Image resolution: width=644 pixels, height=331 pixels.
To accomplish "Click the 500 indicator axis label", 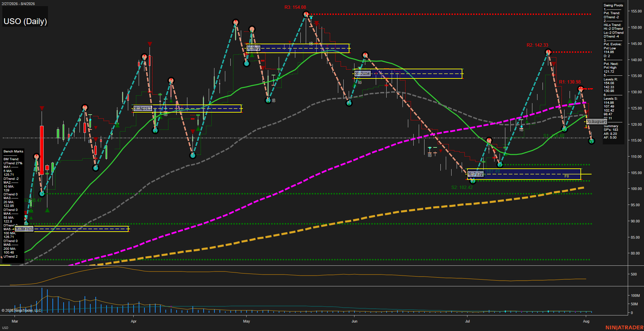I will [634, 275].
